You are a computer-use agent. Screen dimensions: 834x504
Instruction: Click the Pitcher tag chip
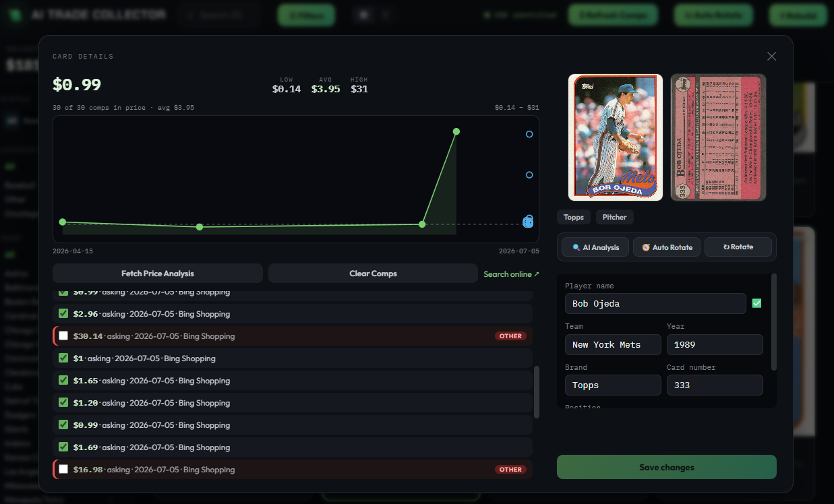pyautogui.click(x=614, y=217)
